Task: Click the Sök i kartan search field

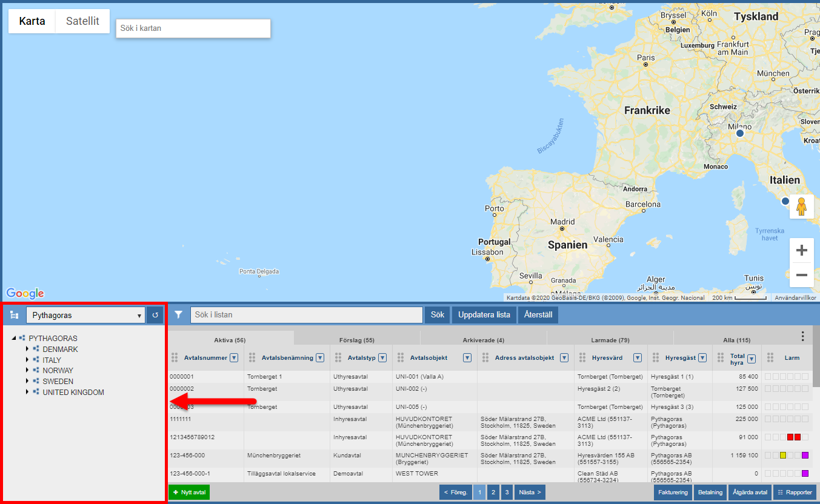Action: 193,28
